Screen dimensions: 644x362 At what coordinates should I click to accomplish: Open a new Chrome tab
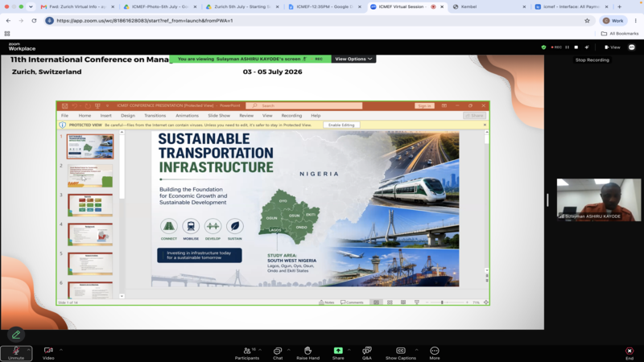[619, 6]
